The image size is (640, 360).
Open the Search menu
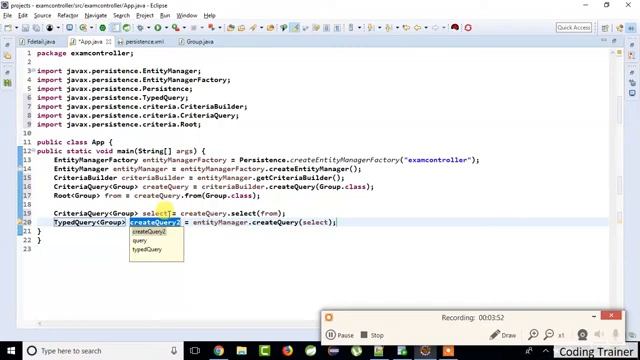click(x=121, y=16)
